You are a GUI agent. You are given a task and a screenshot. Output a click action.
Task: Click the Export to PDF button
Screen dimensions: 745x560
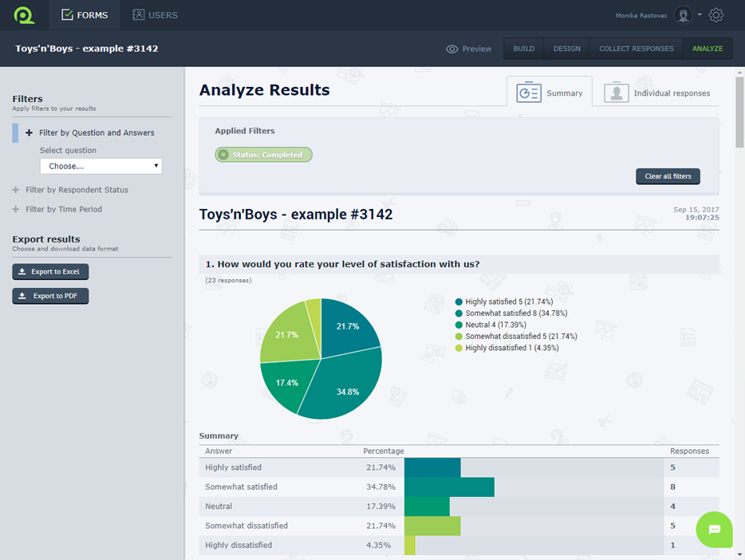click(x=49, y=295)
